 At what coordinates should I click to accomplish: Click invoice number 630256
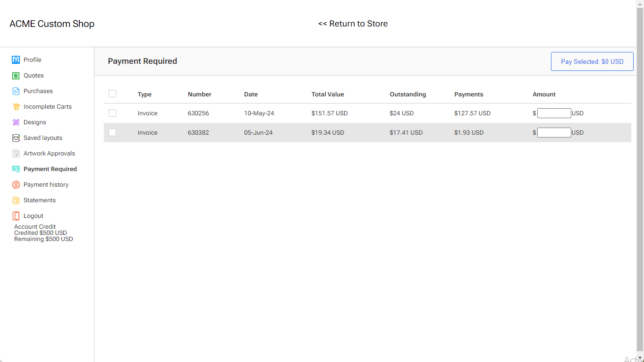click(198, 113)
